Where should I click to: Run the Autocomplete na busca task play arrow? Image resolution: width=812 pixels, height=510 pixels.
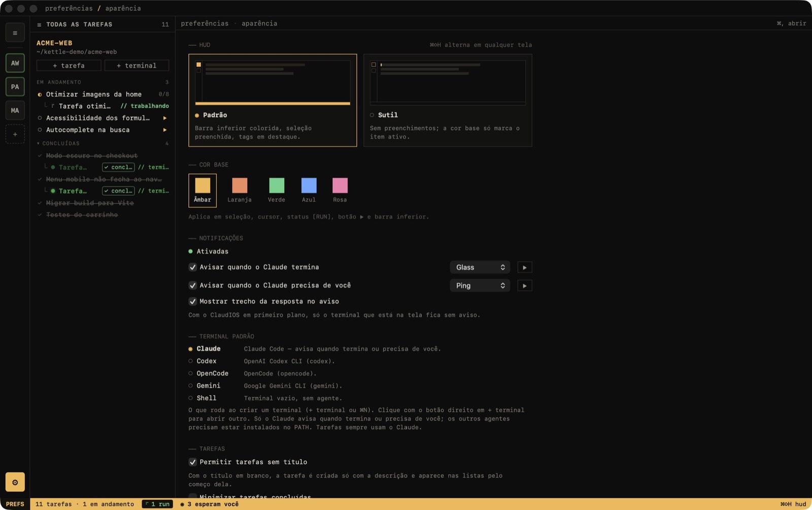165,130
